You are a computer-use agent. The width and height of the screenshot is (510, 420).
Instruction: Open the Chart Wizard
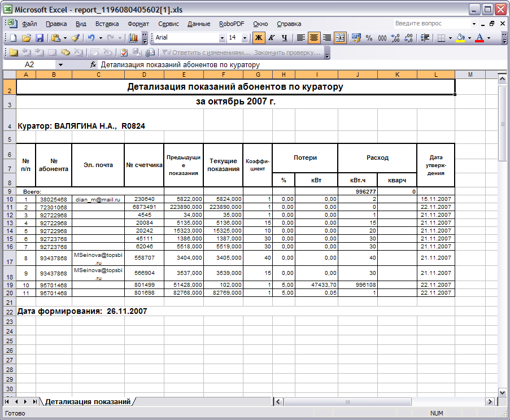tap(133, 38)
